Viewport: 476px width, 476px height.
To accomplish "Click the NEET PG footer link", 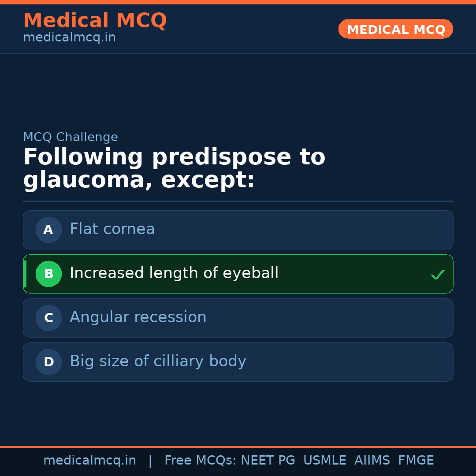I will (x=268, y=460).
